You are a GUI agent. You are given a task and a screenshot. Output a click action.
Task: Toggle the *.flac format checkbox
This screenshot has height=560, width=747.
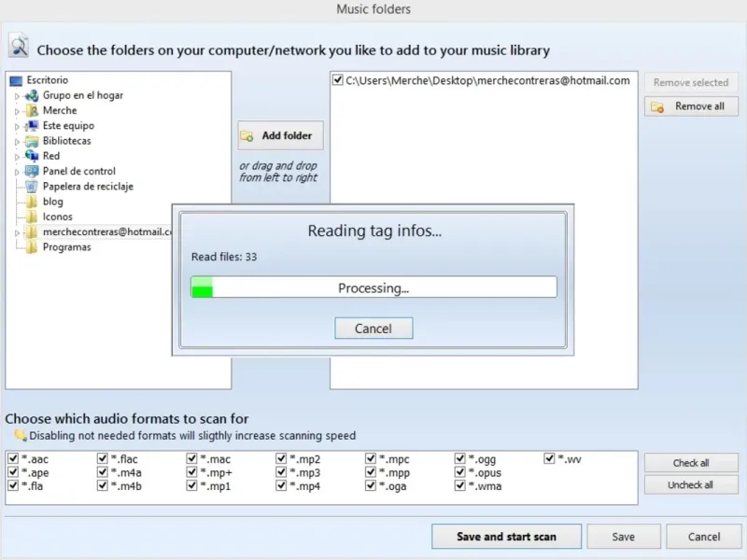click(x=102, y=458)
